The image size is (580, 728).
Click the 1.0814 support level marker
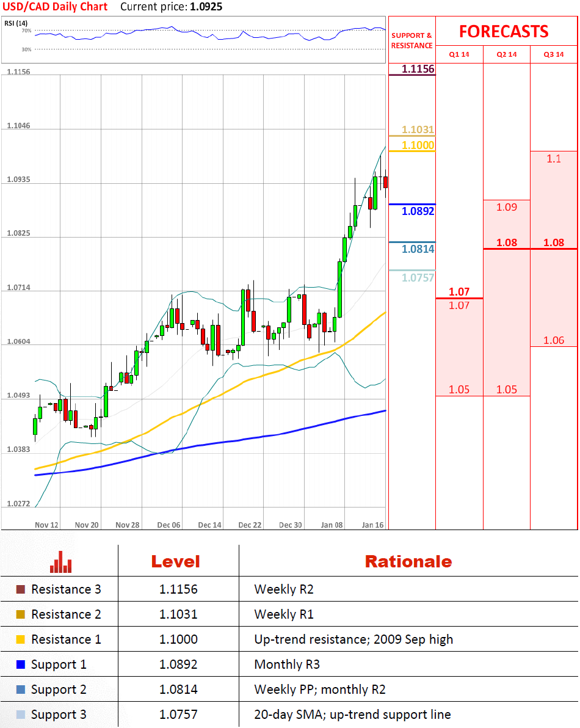[x=418, y=249]
